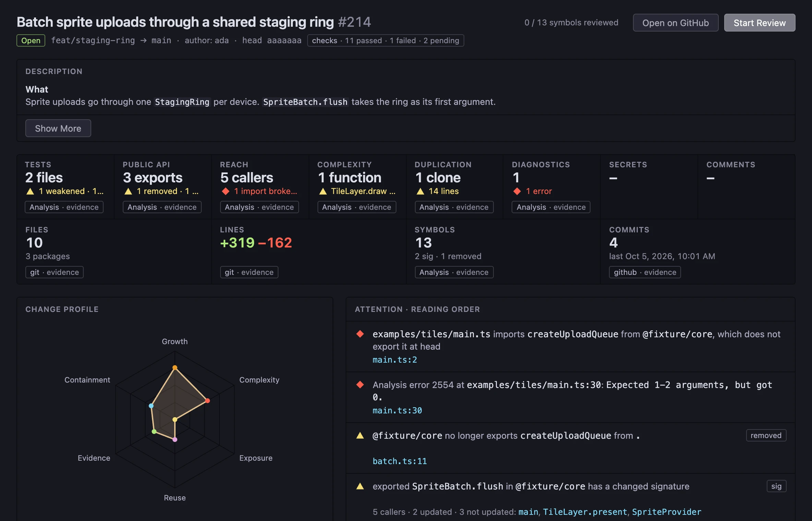This screenshot has width=812, height=521.
Task: Open the main.ts:2 link
Action: point(395,360)
